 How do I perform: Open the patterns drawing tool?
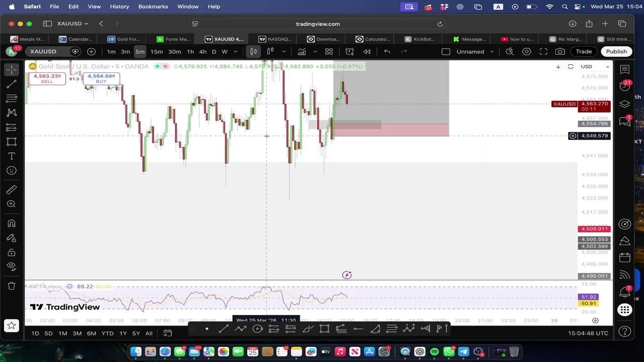pyautogui.click(x=12, y=113)
